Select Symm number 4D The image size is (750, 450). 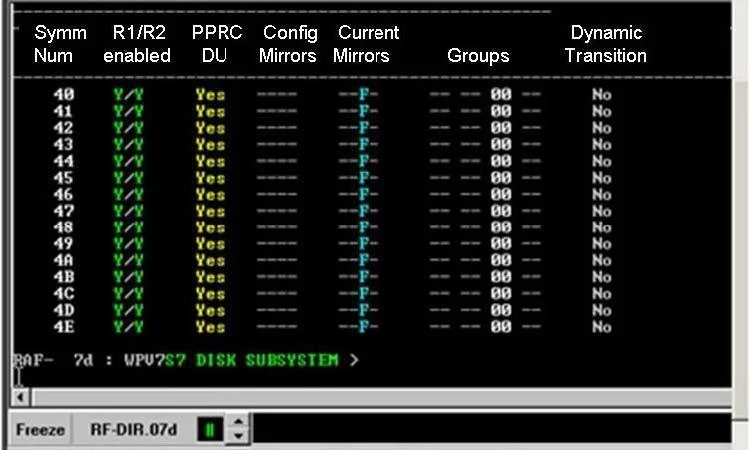[64, 310]
